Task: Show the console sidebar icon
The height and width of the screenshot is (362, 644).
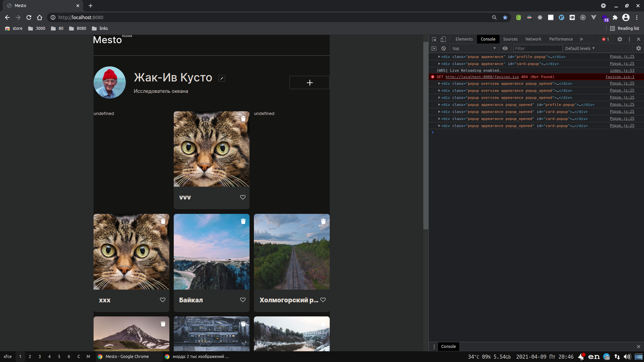Action: click(434, 48)
